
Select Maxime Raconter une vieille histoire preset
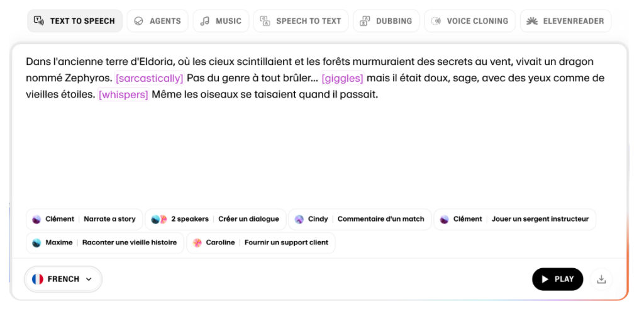click(x=104, y=242)
